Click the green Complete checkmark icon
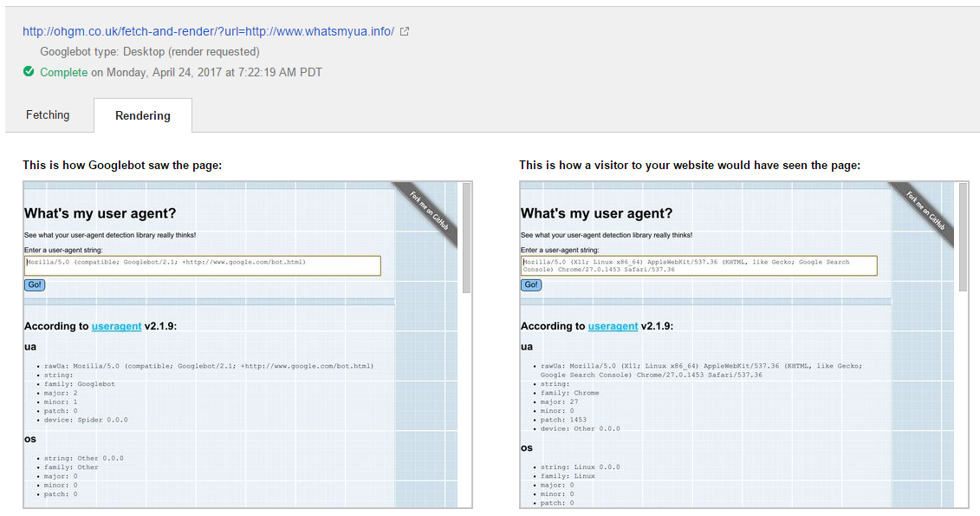Screen dimensions: 980x516 coord(29,72)
